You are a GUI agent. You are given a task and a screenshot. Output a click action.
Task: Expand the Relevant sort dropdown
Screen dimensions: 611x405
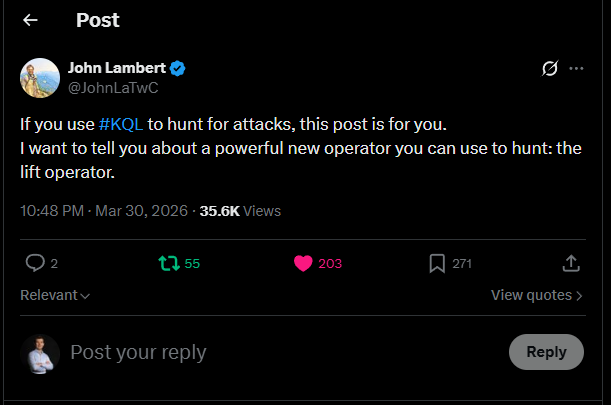(55, 295)
